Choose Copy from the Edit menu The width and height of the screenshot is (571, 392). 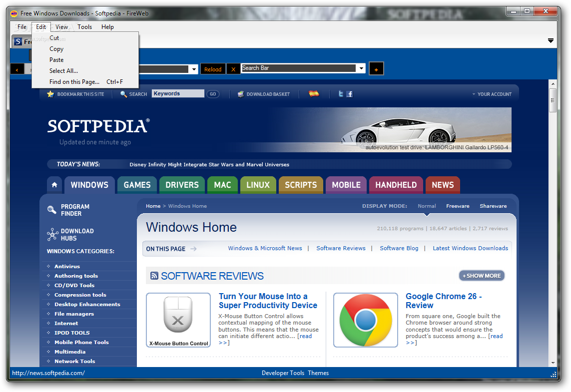[85, 49]
